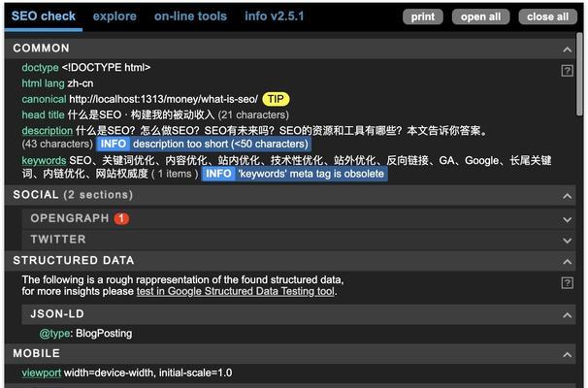The width and height of the screenshot is (588, 388).
Task: Select the info v2.5.1 tab
Action: [x=276, y=16]
